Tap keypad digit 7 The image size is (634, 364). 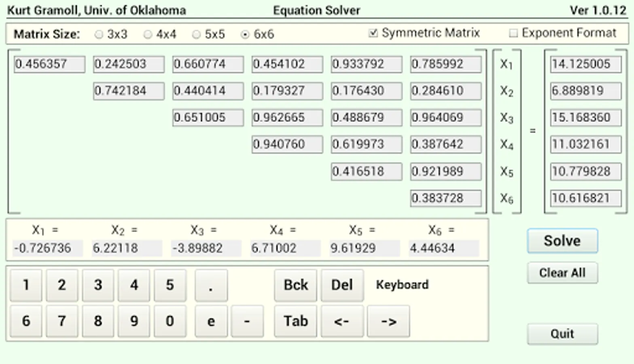(x=62, y=322)
